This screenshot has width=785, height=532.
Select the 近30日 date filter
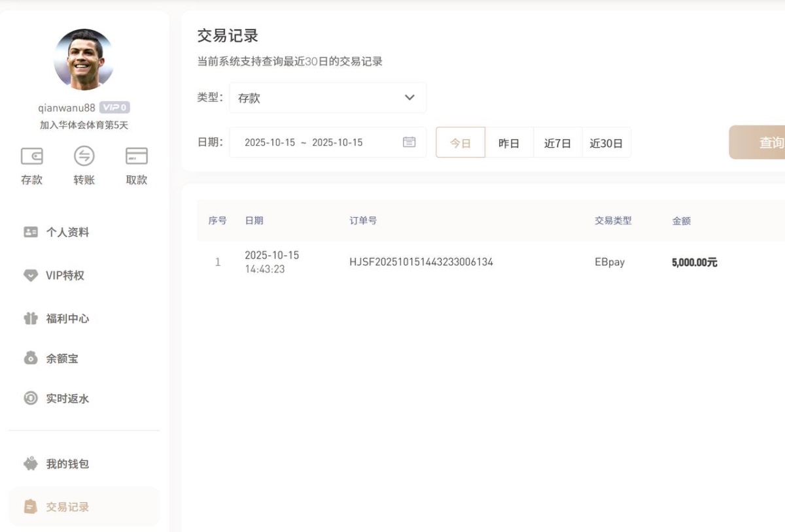point(606,142)
